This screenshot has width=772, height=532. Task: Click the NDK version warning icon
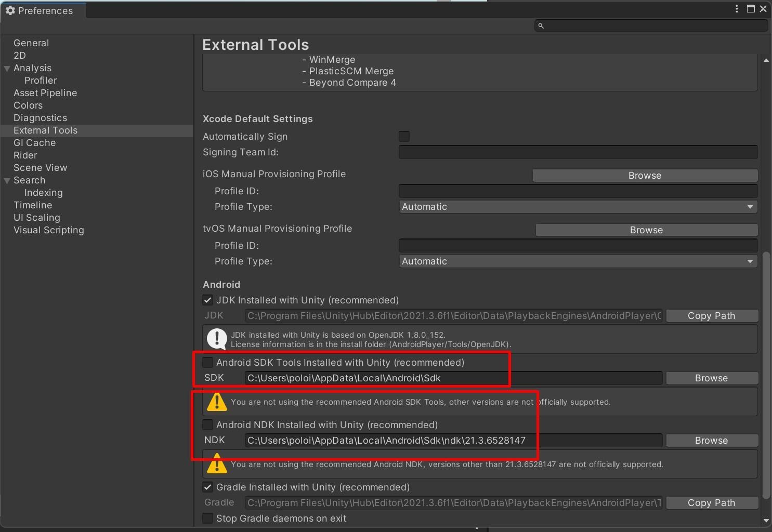pyautogui.click(x=217, y=463)
